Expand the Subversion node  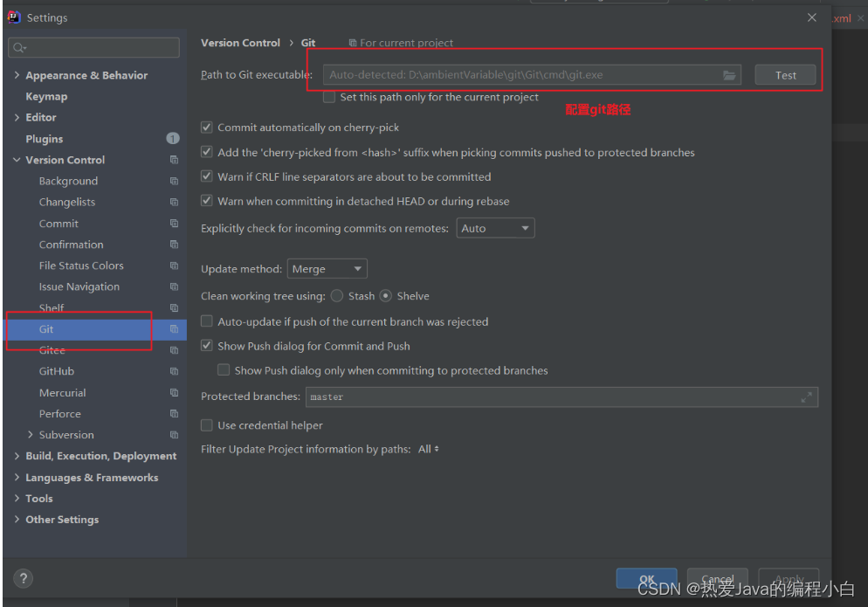(x=31, y=435)
